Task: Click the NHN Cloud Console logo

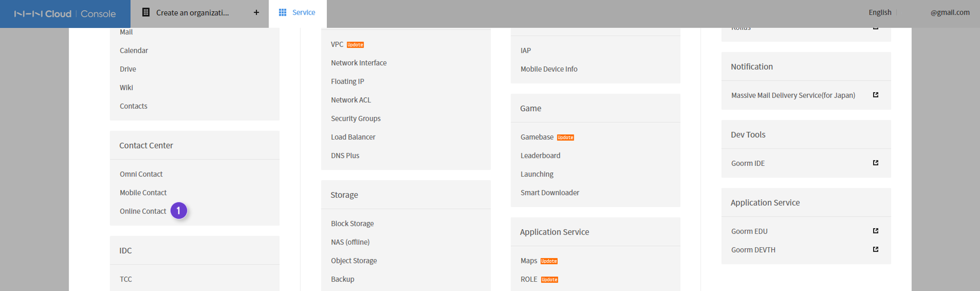Action: pos(65,14)
